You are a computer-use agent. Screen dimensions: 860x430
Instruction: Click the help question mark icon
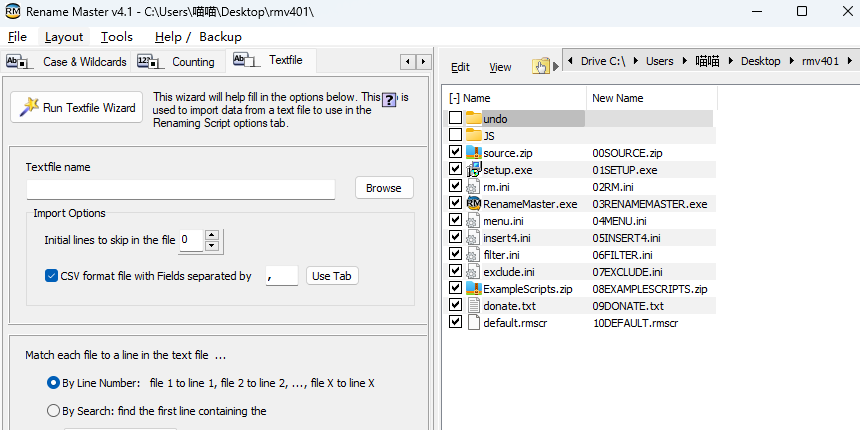pos(389,102)
